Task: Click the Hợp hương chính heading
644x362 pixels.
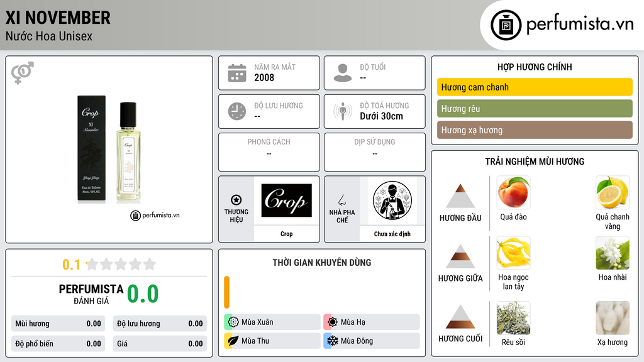Action: tap(535, 67)
